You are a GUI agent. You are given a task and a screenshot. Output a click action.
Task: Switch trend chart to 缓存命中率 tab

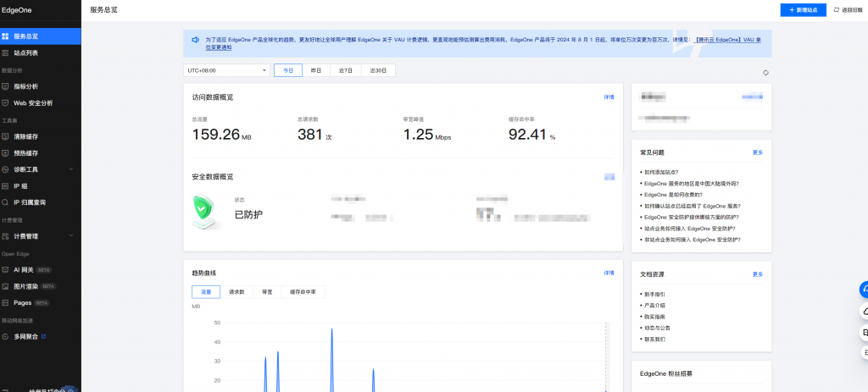point(303,292)
